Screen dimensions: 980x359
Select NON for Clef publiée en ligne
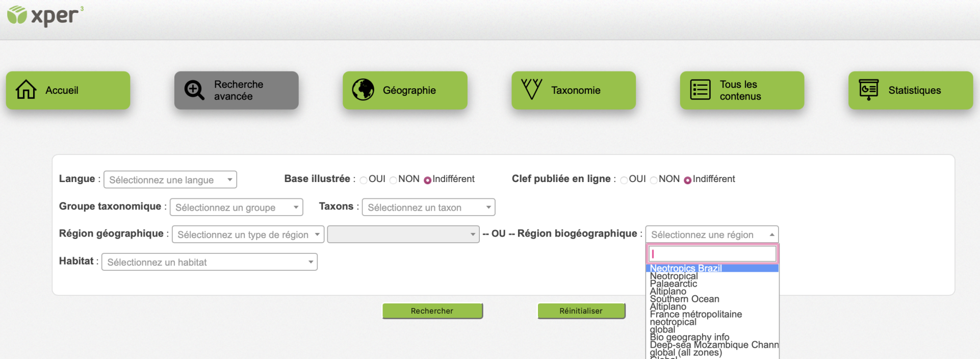tap(654, 180)
